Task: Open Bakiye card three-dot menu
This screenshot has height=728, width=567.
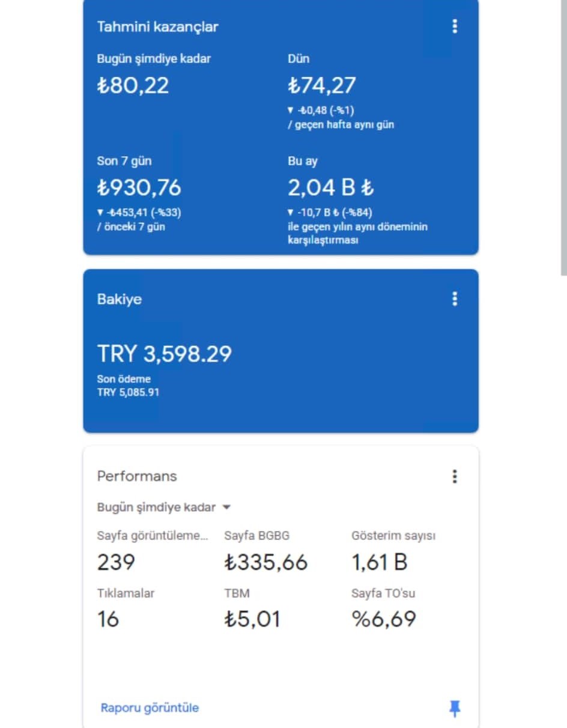Action: tap(455, 299)
